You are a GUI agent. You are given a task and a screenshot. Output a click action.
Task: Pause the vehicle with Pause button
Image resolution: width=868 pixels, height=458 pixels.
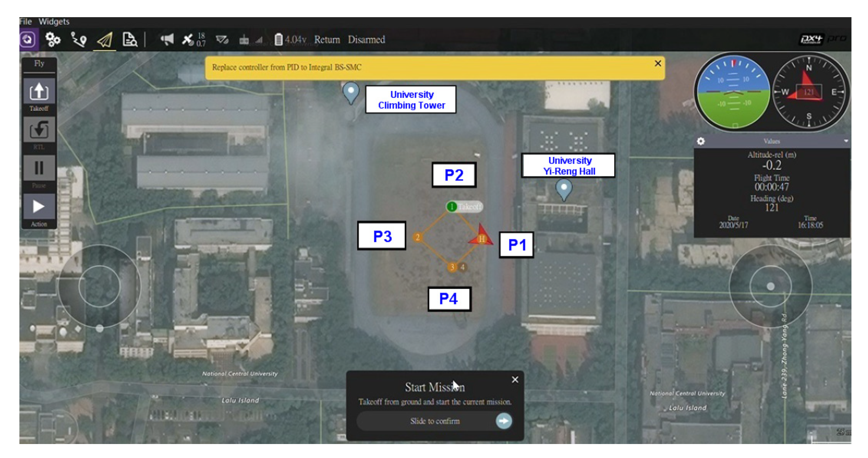39,168
